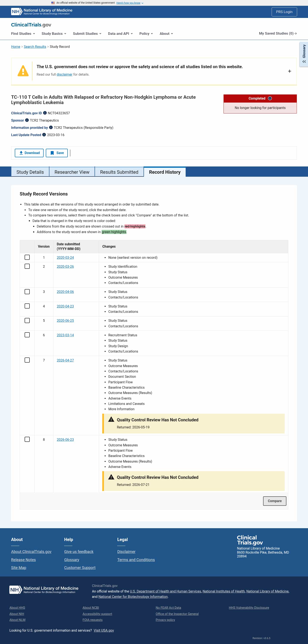
Task: Download the study record
Action: click(x=29, y=153)
